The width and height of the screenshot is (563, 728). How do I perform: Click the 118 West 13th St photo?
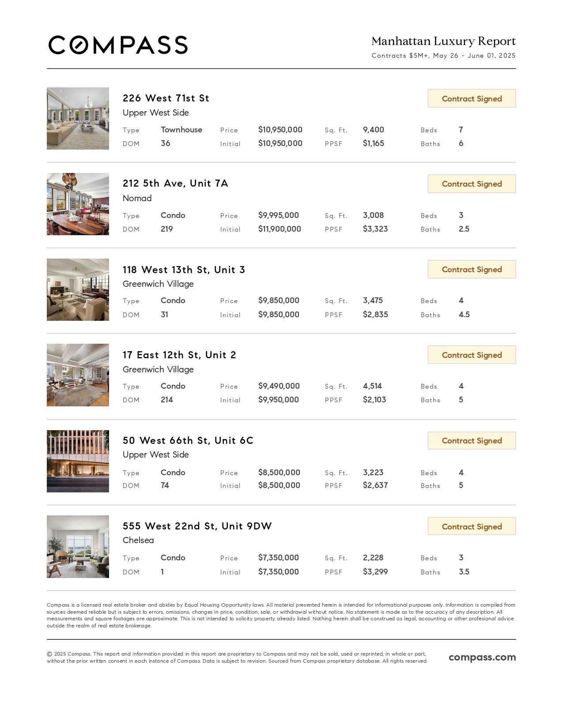tap(78, 289)
